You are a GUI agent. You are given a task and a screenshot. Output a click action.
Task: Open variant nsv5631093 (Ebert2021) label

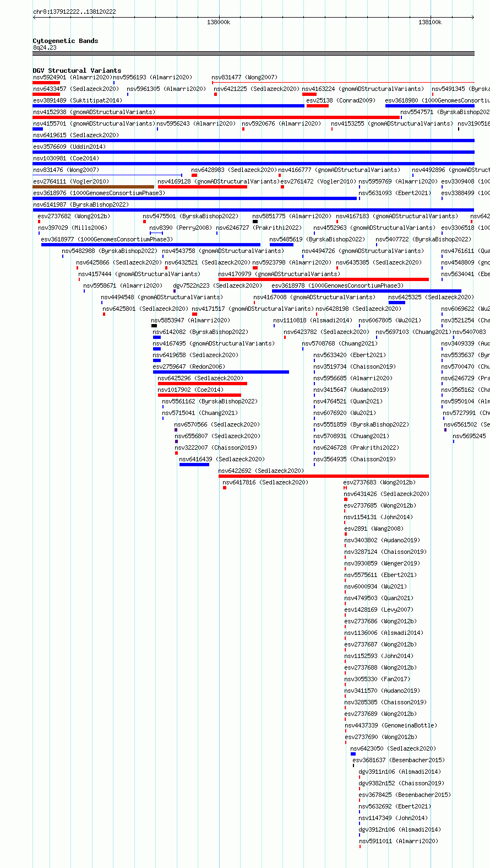[x=395, y=193]
